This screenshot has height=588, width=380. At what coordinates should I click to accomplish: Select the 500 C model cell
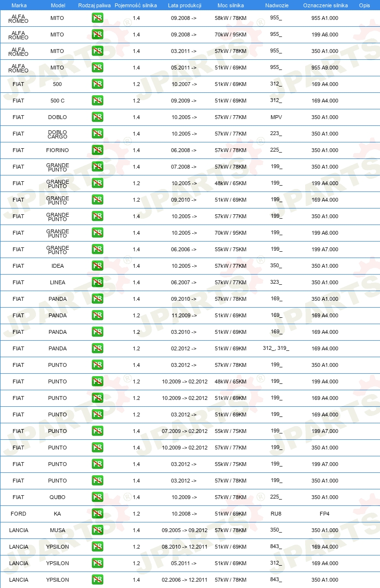tap(57, 101)
